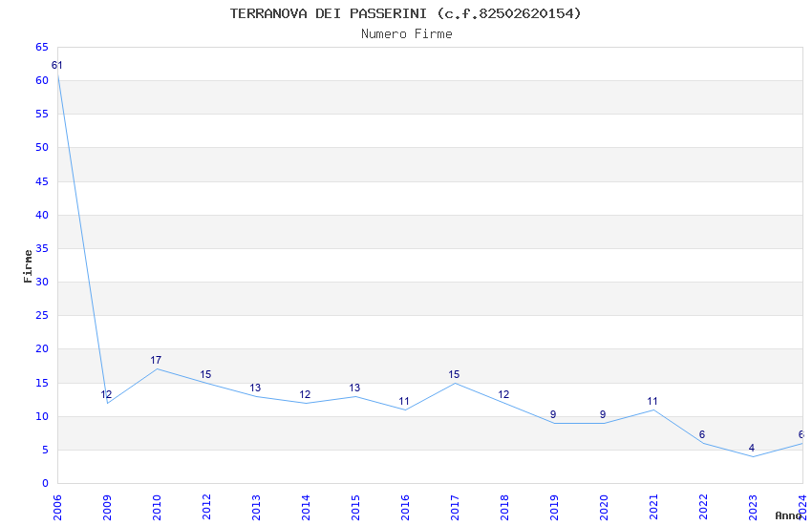Click the data label 11 above 2016
Screen dimensions: 812x525
pyautogui.click(x=404, y=401)
